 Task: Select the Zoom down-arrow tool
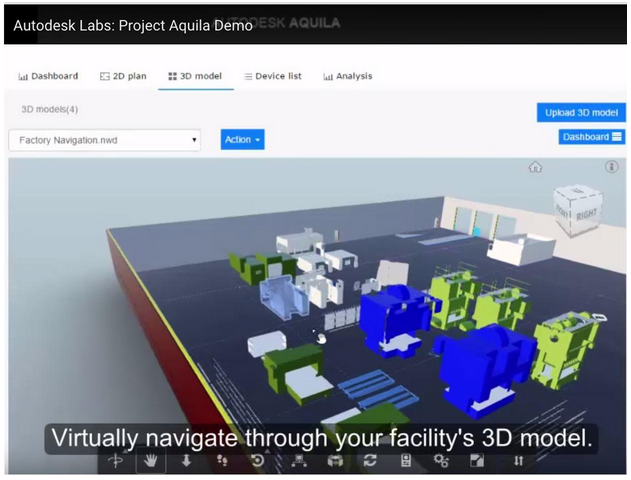(x=186, y=461)
